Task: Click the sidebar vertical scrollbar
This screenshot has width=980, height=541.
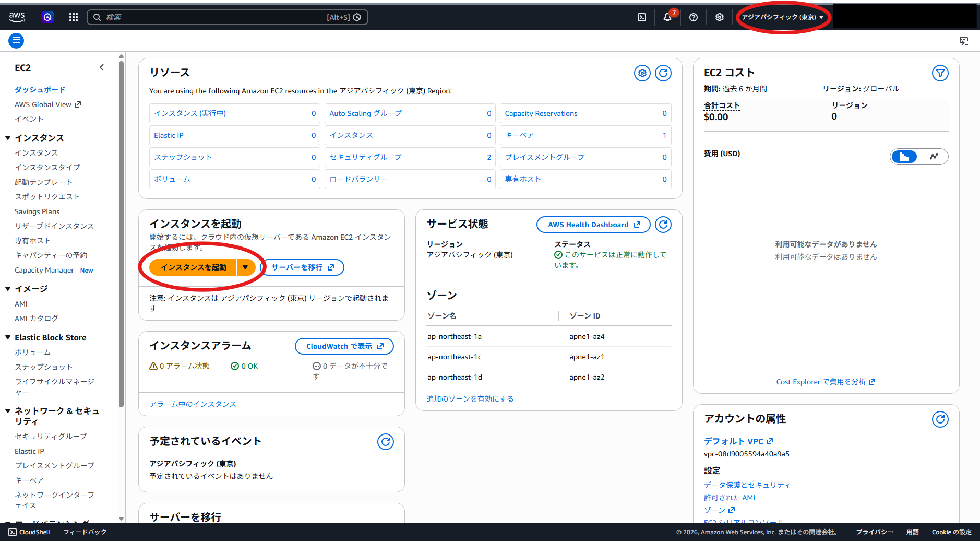Action: coord(121,235)
